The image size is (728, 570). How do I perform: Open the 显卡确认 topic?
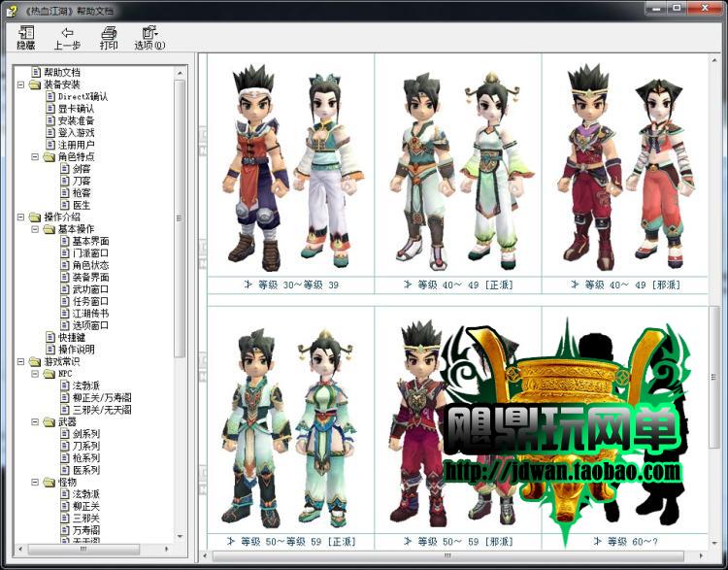76,109
